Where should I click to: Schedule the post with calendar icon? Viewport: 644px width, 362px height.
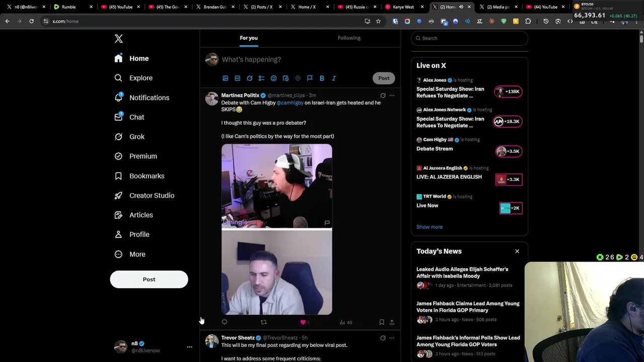(286, 78)
